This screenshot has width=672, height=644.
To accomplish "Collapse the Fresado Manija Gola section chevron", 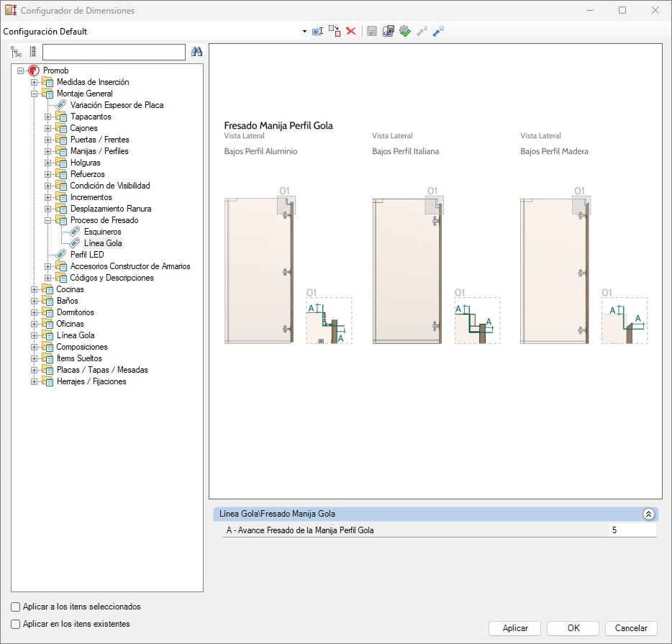I will point(648,514).
